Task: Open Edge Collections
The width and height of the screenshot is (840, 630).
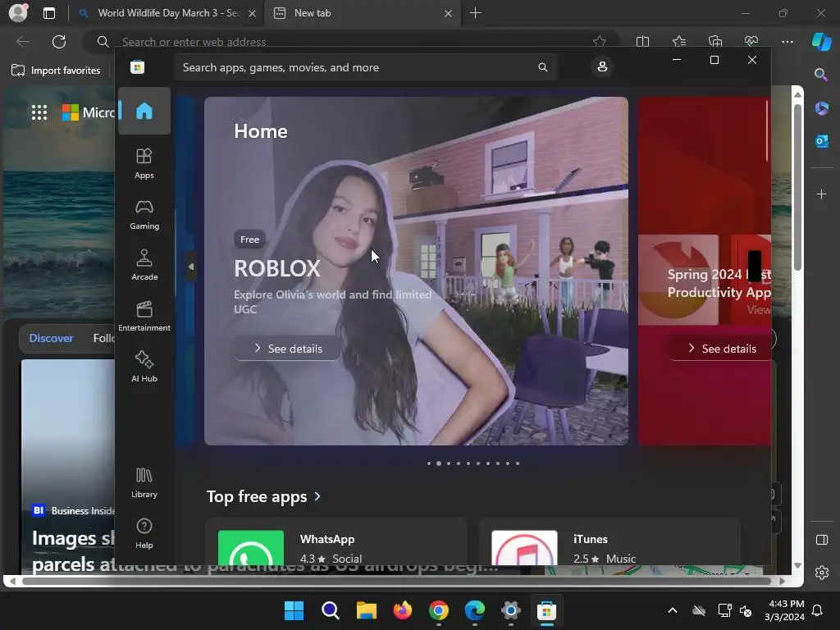Action: coord(715,41)
